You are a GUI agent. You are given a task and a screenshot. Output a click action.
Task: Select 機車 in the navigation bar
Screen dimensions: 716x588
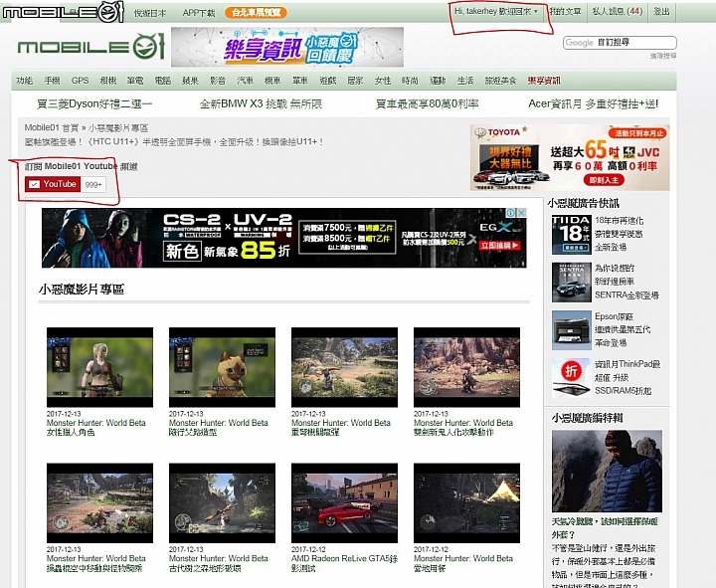click(x=272, y=81)
